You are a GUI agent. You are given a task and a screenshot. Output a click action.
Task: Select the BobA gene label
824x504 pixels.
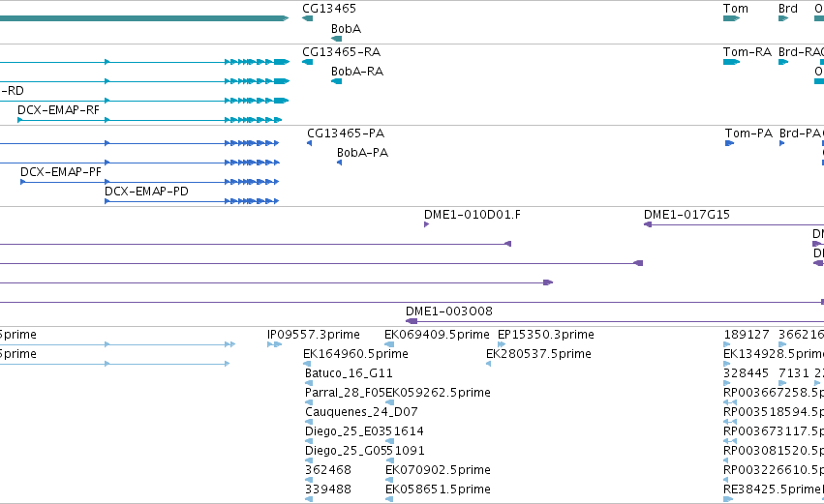pyautogui.click(x=346, y=29)
